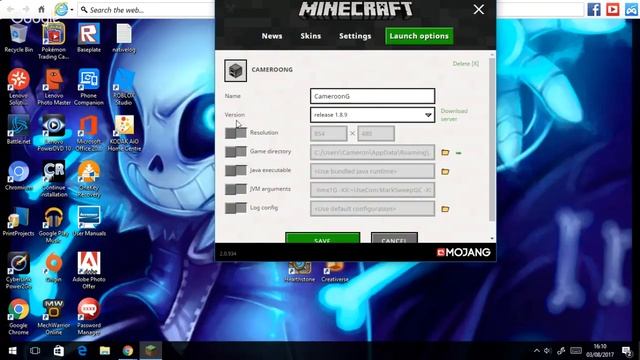The width and height of the screenshot is (640, 360).
Task: Open Pokémon Trading Card desktop icon
Action: pyautogui.click(x=53, y=41)
